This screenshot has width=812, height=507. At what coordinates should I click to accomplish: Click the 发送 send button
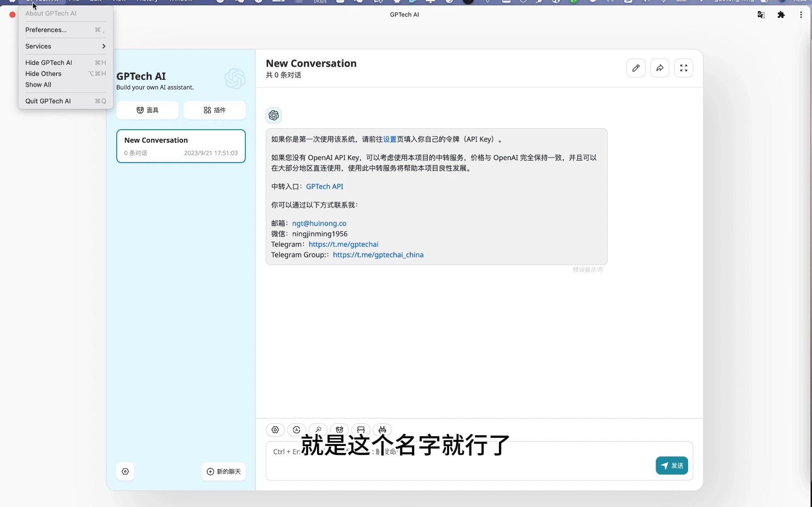672,465
